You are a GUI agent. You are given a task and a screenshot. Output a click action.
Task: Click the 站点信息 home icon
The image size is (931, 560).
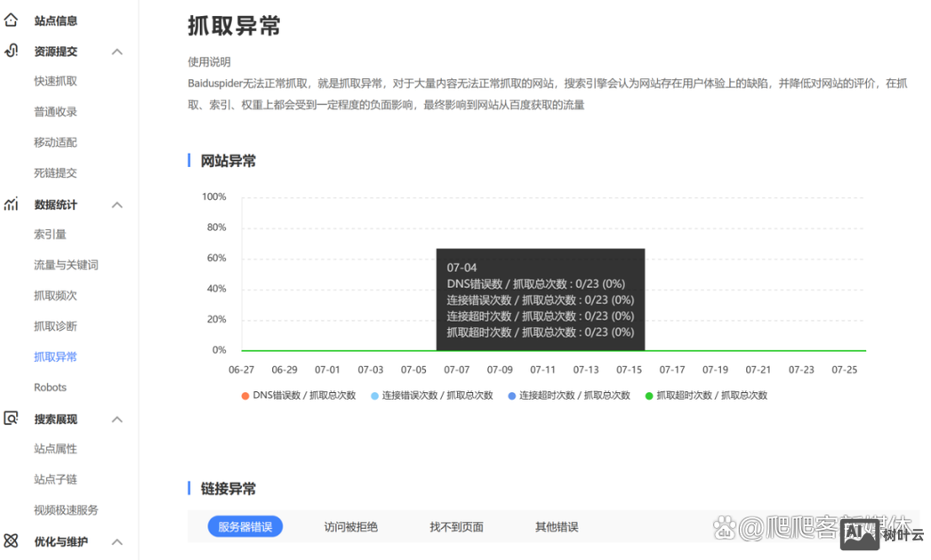(x=11, y=20)
